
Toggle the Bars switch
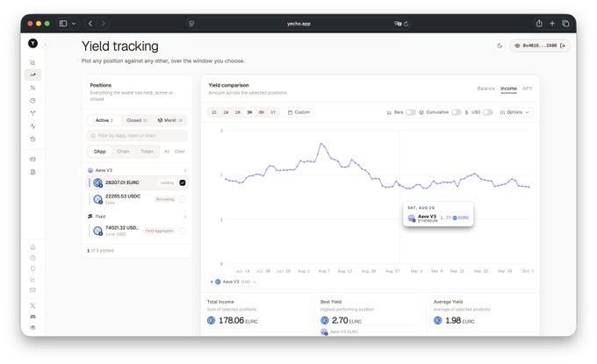tap(411, 112)
